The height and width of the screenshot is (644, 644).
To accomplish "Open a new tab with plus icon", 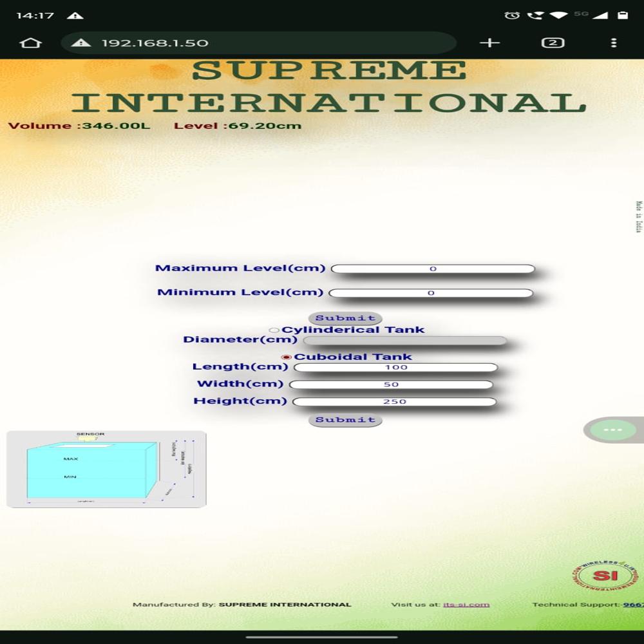I will [x=489, y=43].
